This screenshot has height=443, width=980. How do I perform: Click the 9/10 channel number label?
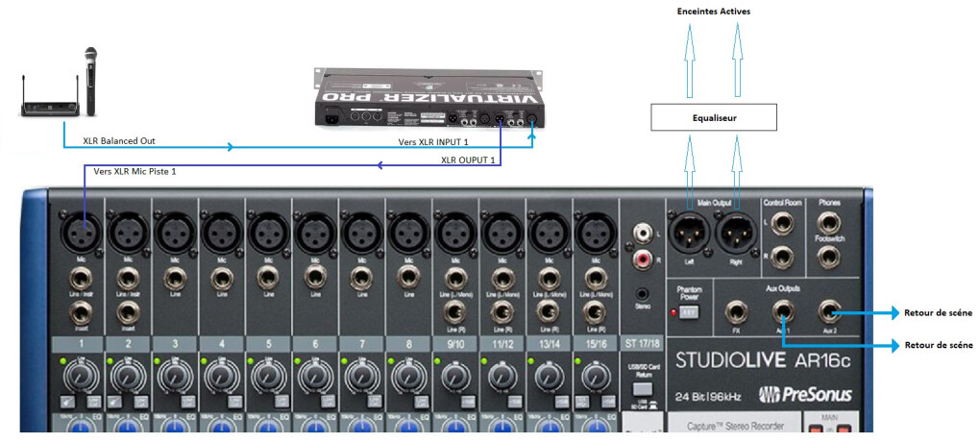pos(454,344)
